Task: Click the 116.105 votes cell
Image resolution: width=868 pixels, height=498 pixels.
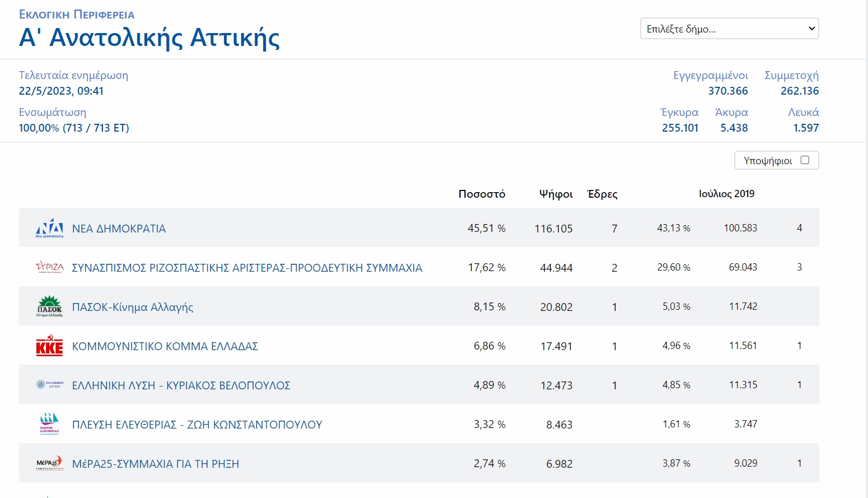Action: 553,229
